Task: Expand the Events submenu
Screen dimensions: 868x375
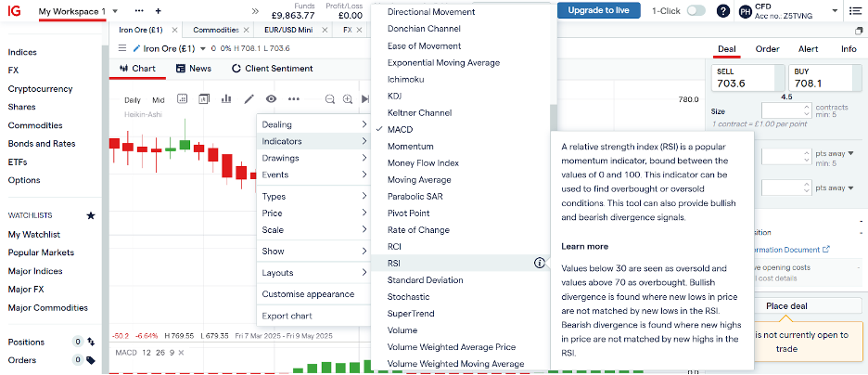Action: pos(313,175)
